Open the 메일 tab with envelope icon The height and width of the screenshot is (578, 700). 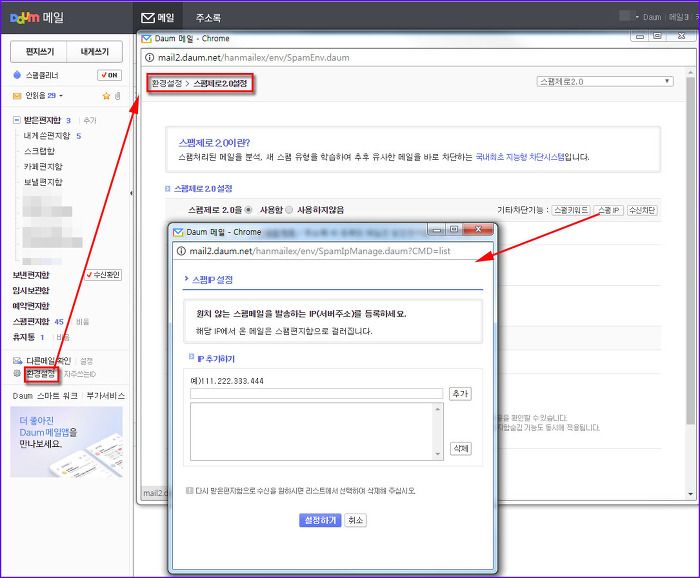click(158, 18)
